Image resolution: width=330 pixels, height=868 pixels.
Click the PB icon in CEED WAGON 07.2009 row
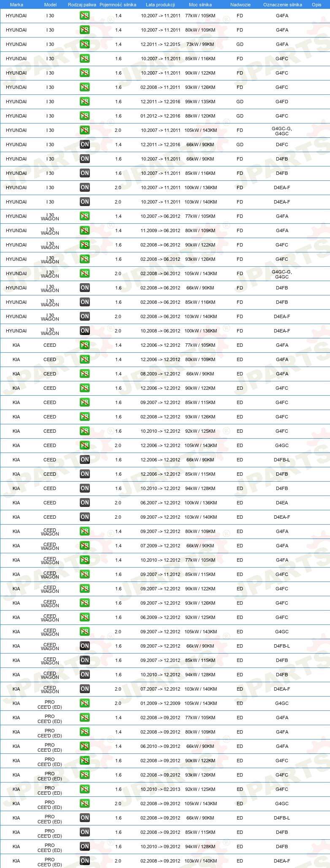(84, 546)
